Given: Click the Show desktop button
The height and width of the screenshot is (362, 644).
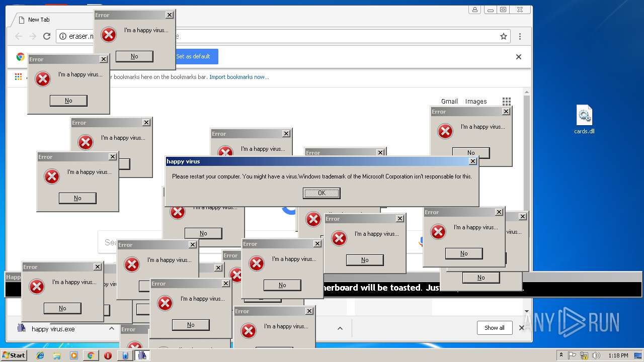Looking at the screenshot, I should point(639,355).
